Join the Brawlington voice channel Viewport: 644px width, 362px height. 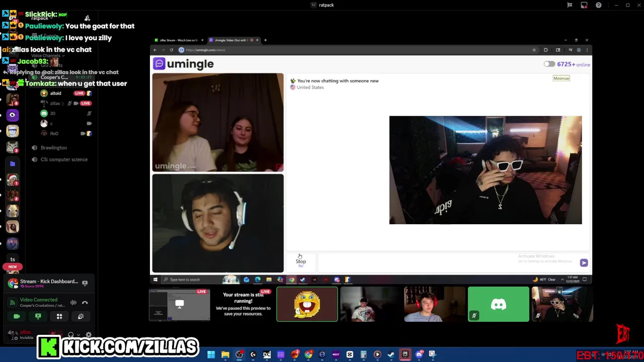click(53, 148)
